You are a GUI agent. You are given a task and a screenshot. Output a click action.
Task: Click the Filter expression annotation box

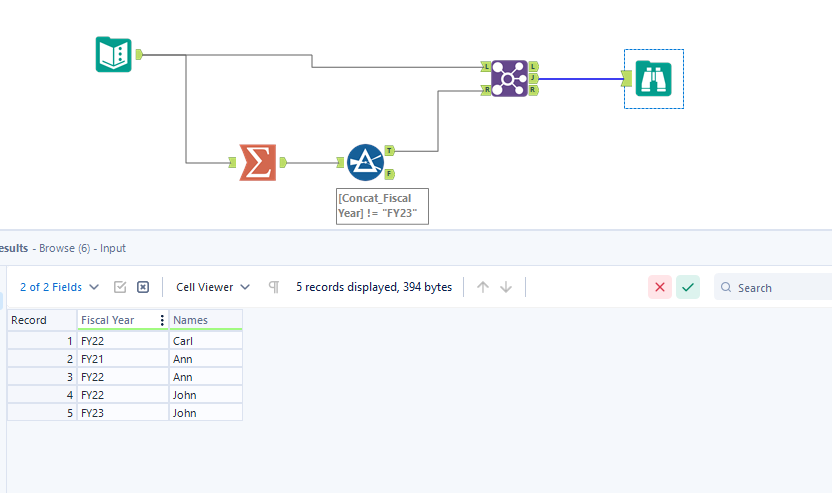point(383,206)
